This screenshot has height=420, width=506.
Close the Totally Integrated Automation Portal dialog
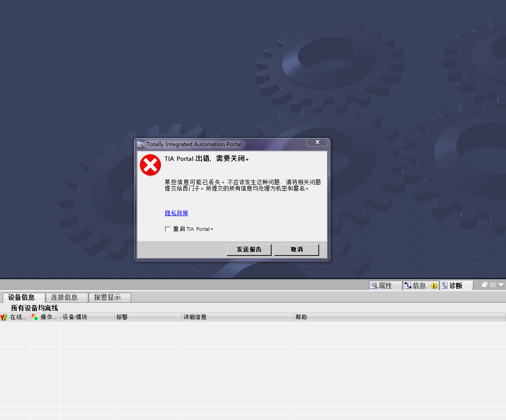(317, 142)
